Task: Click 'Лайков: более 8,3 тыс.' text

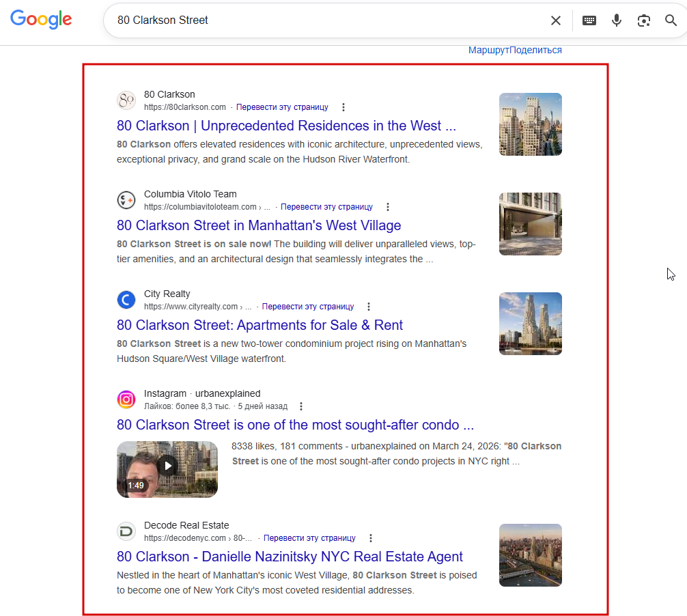Action: (187, 406)
